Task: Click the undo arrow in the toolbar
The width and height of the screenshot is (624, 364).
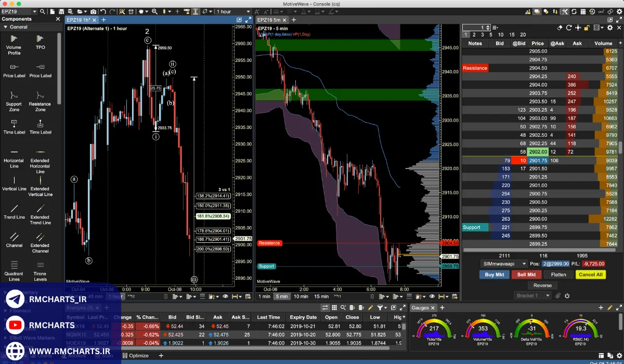Action: [x=103, y=11]
